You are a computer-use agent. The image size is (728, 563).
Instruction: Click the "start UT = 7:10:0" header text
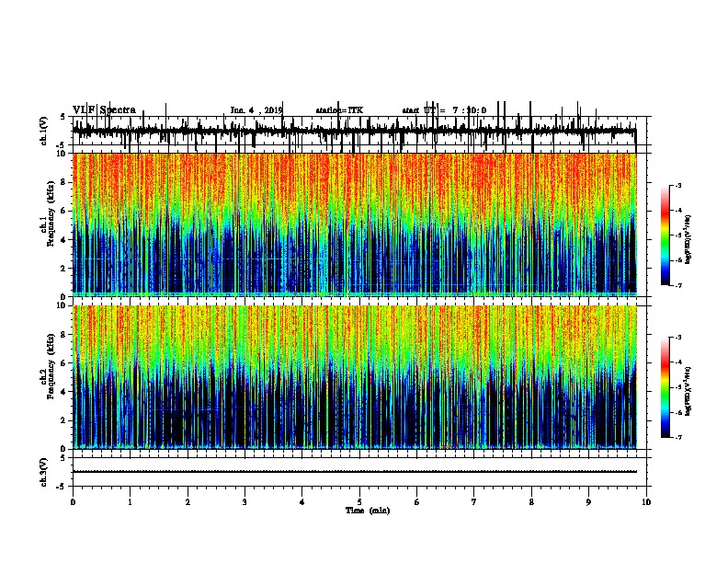[444, 110]
